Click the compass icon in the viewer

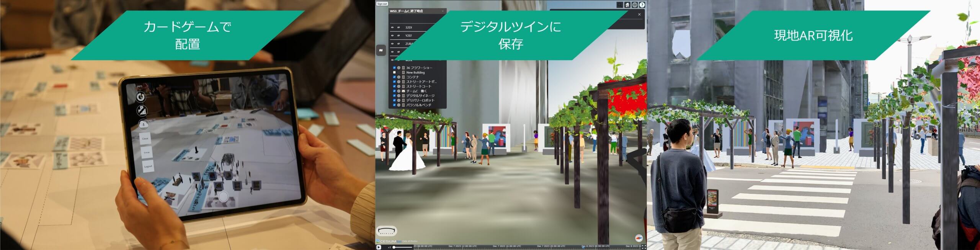(x=639, y=238)
